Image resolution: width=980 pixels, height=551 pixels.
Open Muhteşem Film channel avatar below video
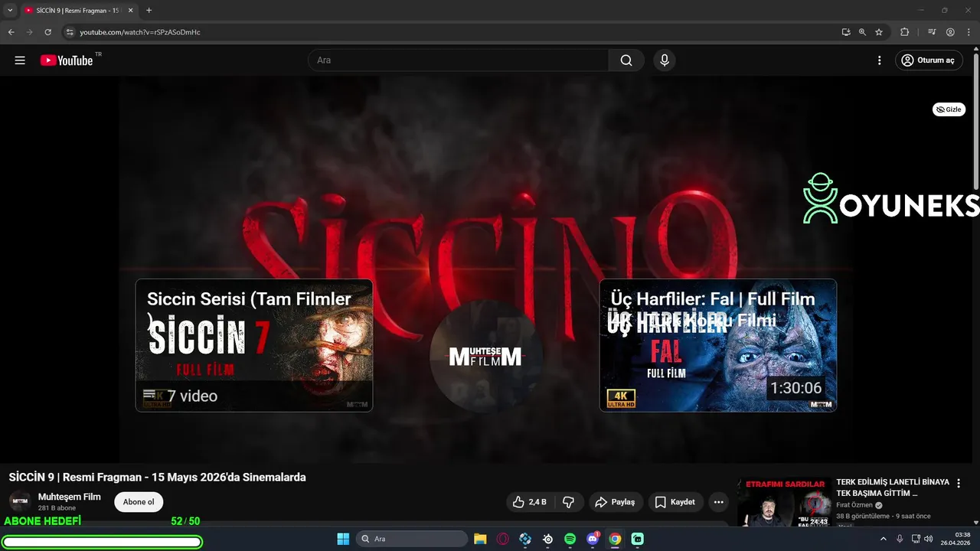click(x=20, y=502)
